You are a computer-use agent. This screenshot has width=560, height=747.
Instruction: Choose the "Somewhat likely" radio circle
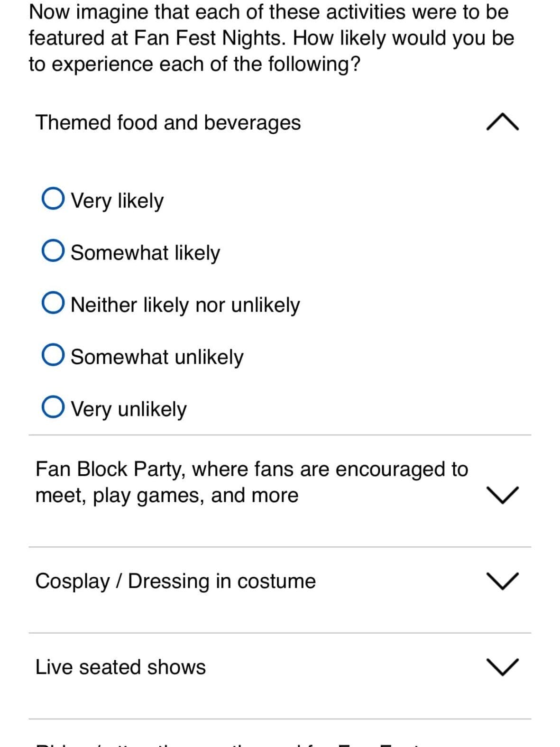coord(53,251)
